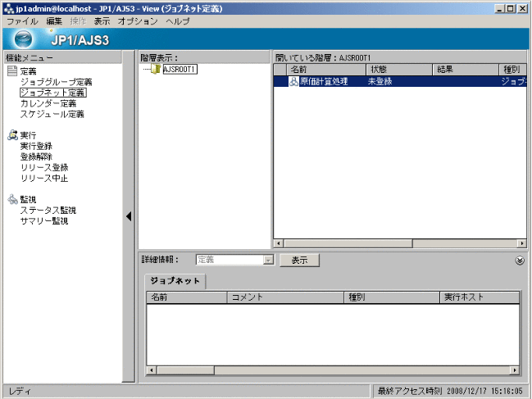Collapse the detail panel with double-chevron icon
This screenshot has width=532, height=399.
(x=520, y=261)
